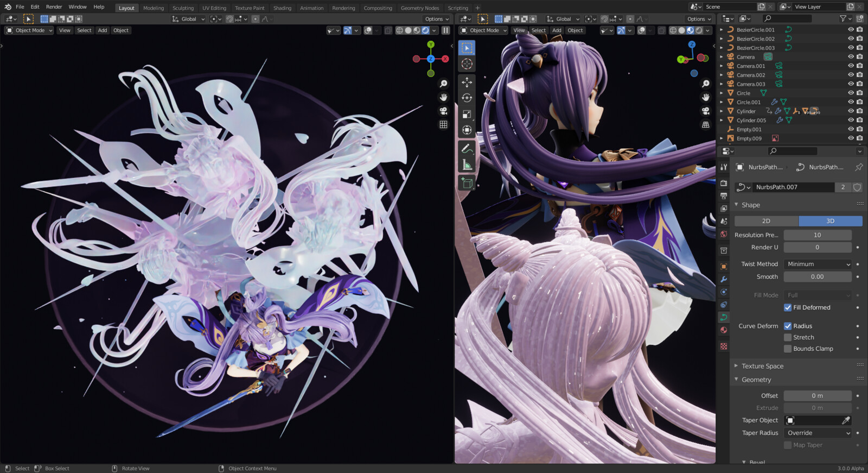Enable Bounds Clamp checkbox
Image resolution: width=868 pixels, height=473 pixels.
[788, 349]
